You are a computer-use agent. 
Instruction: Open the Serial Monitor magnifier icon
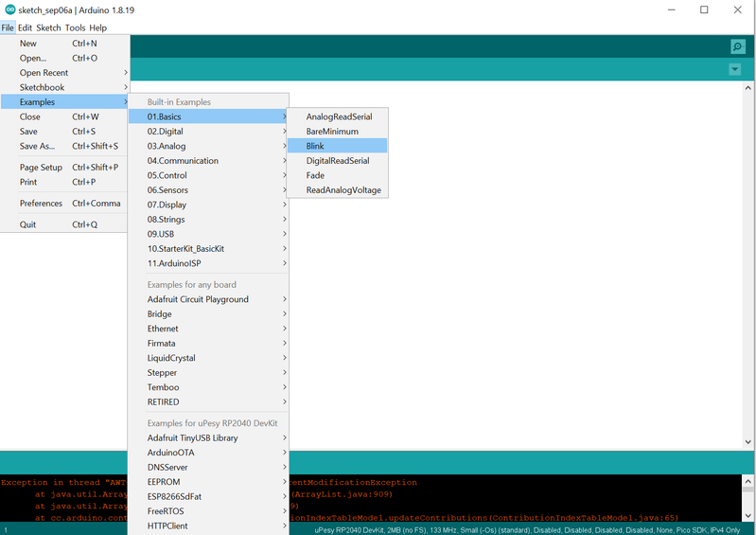click(x=737, y=46)
